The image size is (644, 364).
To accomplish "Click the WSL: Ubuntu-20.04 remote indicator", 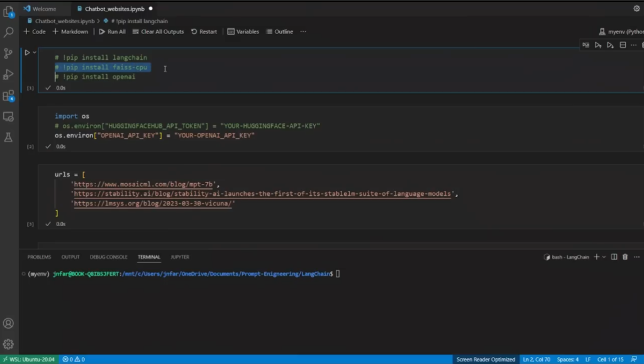I will 28,359.
